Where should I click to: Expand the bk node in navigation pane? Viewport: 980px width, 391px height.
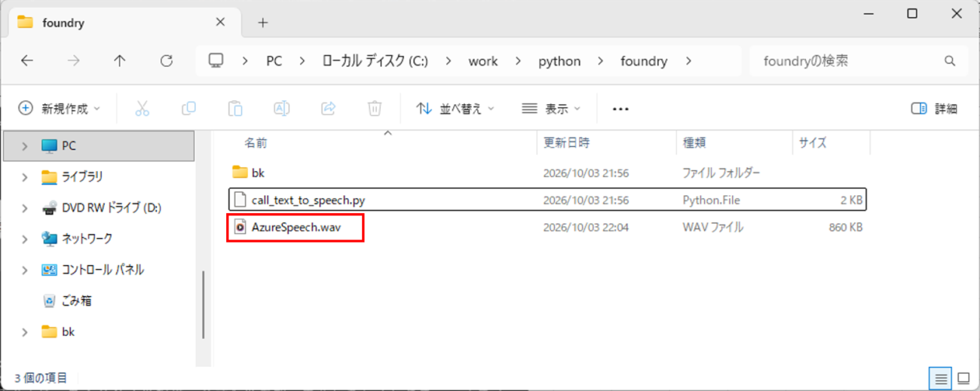pos(25,331)
